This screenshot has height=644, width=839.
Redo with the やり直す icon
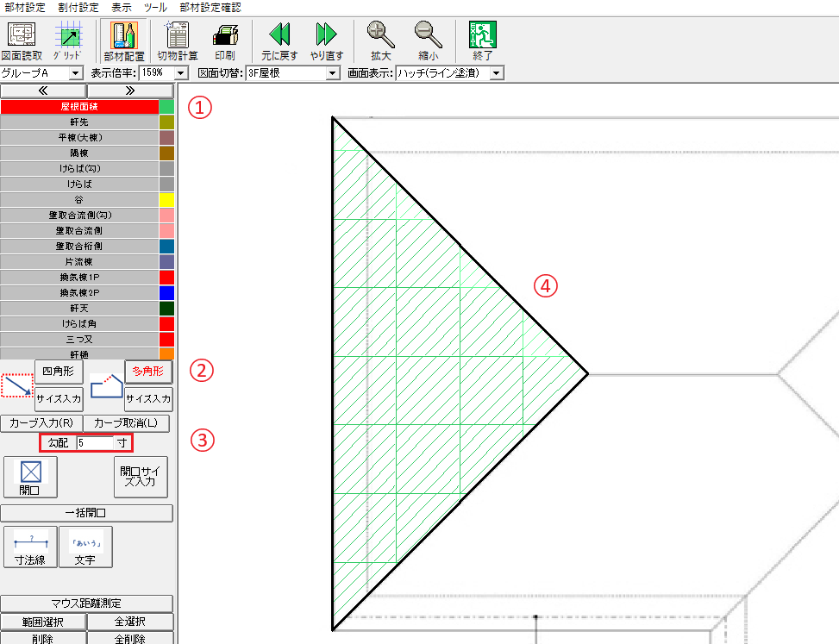coord(326,41)
